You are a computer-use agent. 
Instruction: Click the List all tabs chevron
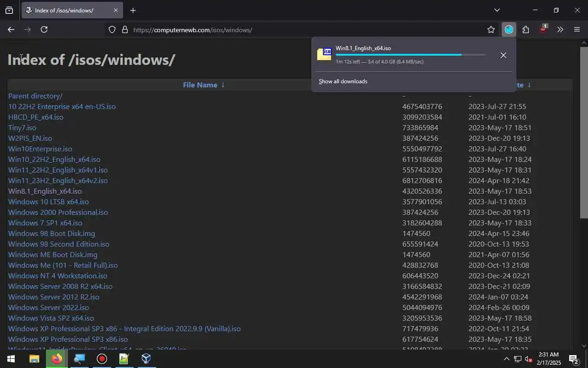[497, 10]
